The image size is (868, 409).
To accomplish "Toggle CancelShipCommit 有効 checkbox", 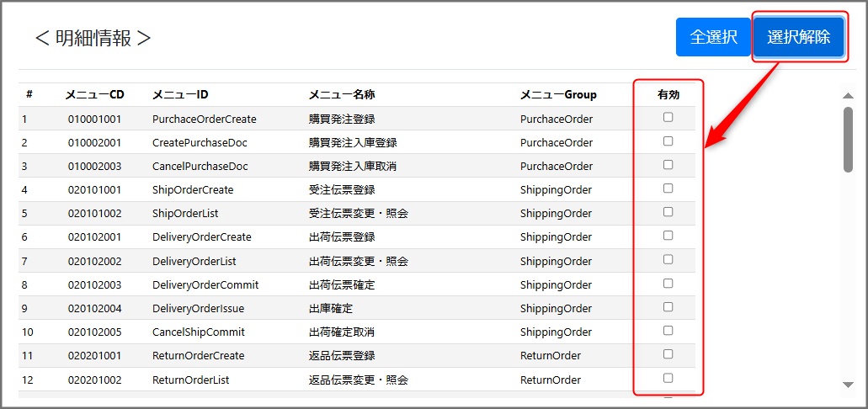I will 668,330.
